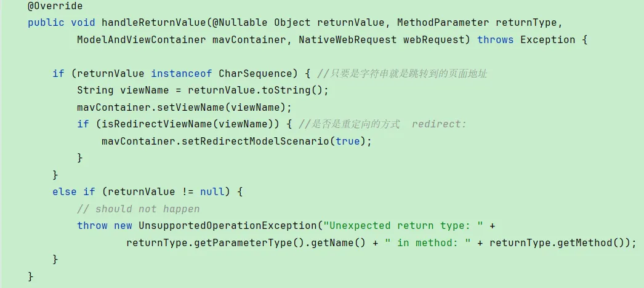Click the MethodParameter type name

pyautogui.click(x=443, y=23)
